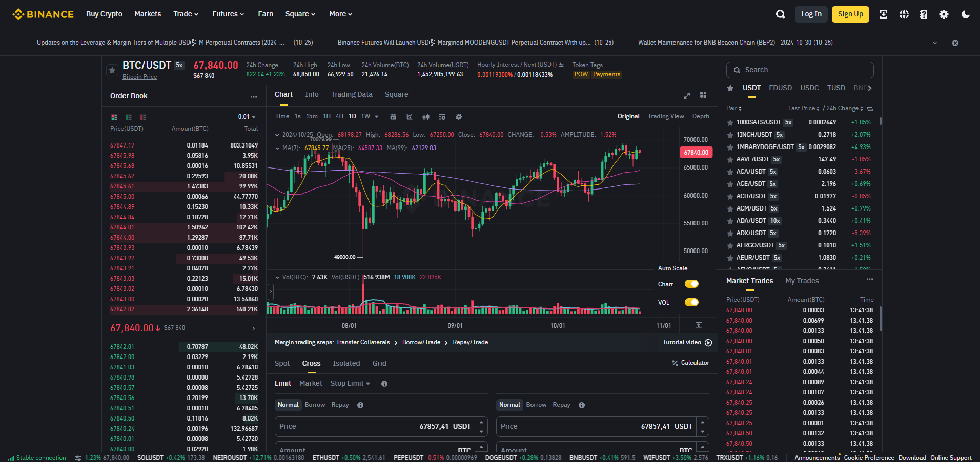Select Borrow mode on buy side

(x=315, y=405)
